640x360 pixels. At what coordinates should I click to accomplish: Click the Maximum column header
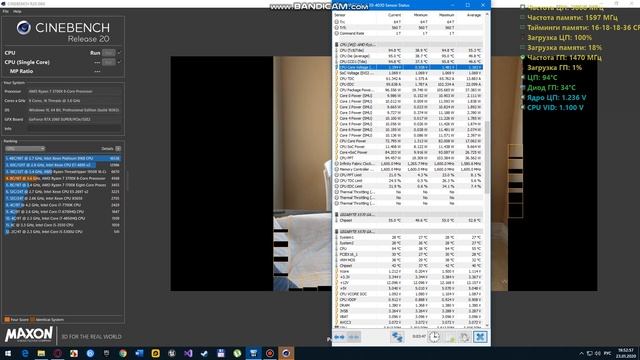(x=447, y=15)
